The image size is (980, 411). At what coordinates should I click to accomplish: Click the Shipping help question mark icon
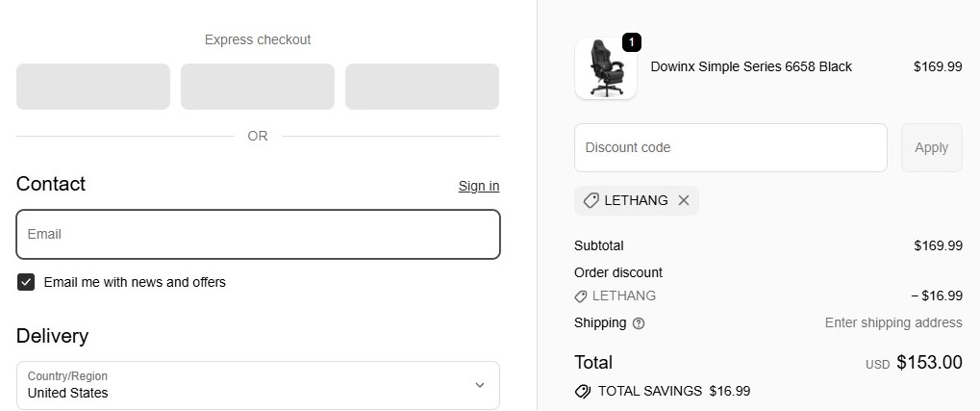pos(639,323)
